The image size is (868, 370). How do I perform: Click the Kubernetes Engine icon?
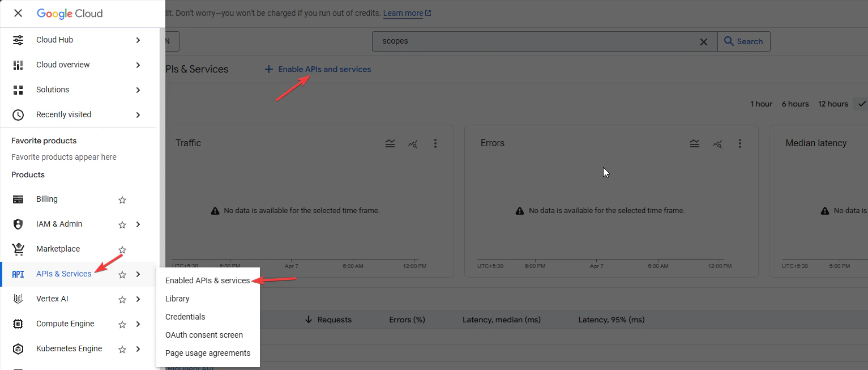[x=18, y=349]
